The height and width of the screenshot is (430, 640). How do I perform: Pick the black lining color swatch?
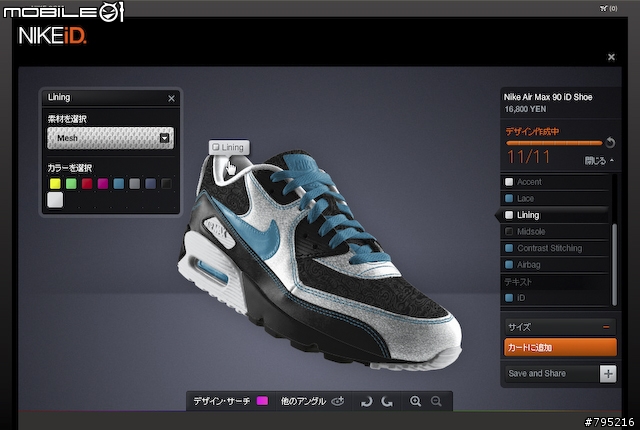(x=167, y=184)
